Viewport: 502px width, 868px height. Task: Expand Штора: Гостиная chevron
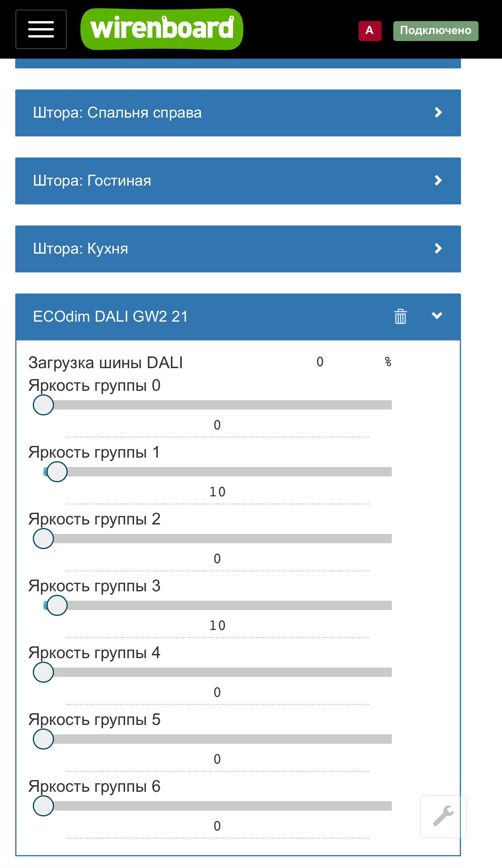[x=438, y=181]
